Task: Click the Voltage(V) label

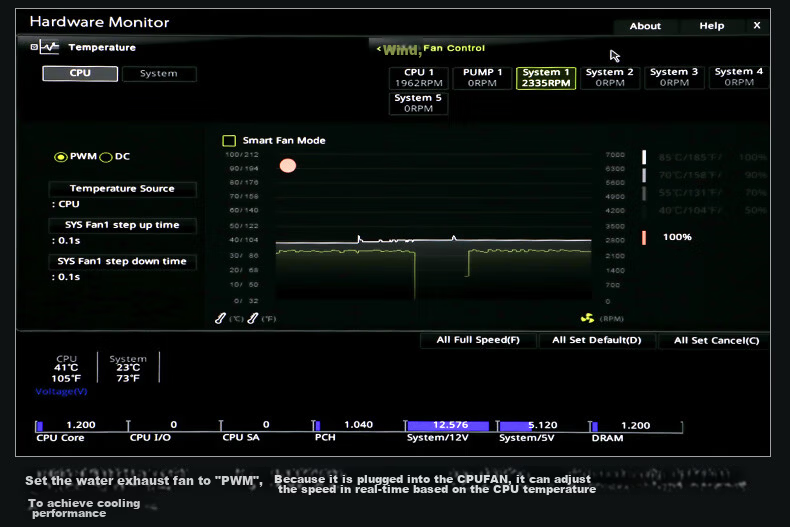Action: click(61, 391)
